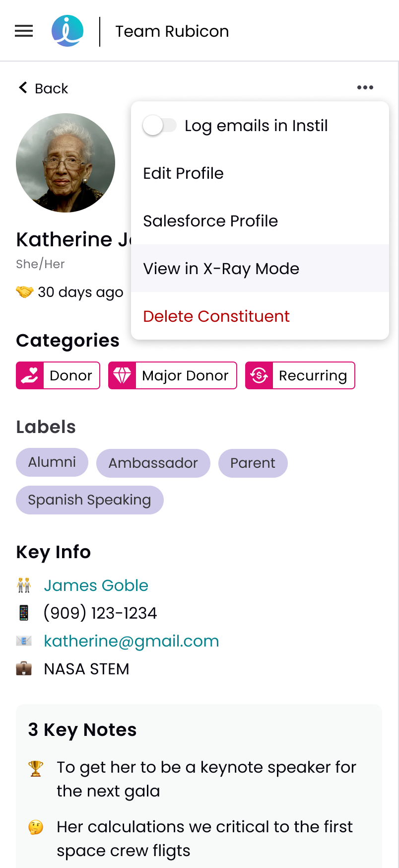The width and height of the screenshot is (399, 868).
Task: Click the Ambassador label chip
Action: coord(153,463)
